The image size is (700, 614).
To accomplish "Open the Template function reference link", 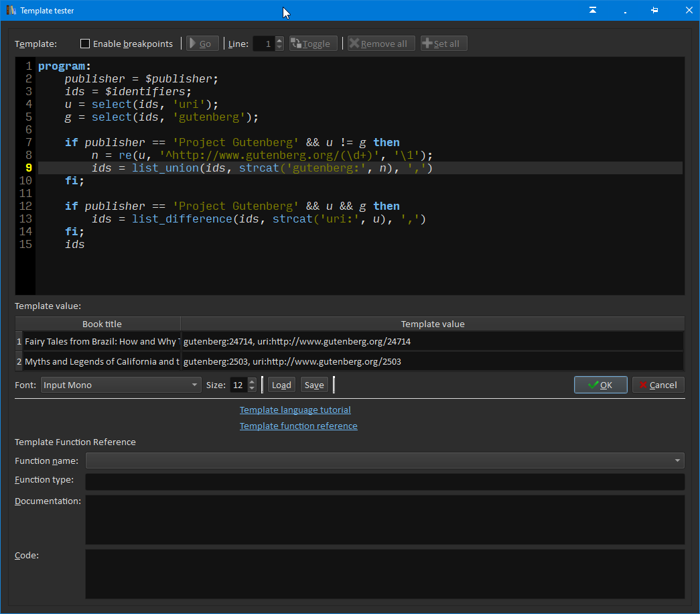I will click(x=298, y=426).
